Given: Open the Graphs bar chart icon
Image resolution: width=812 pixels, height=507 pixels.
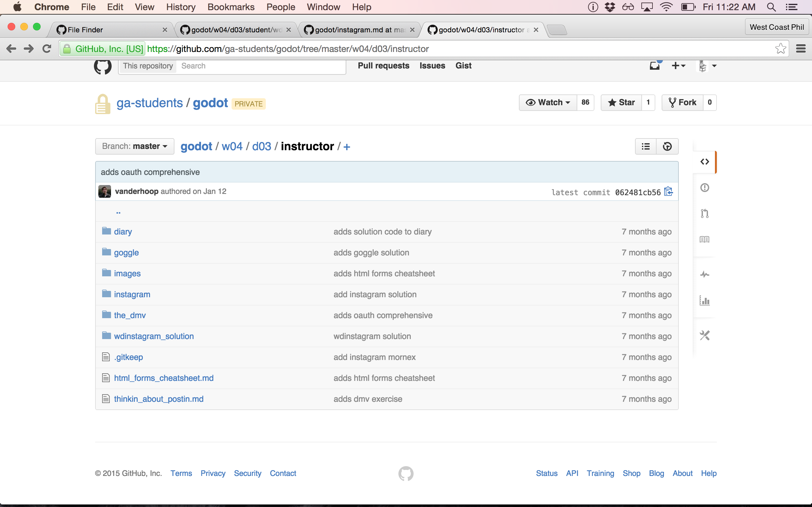Looking at the screenshot, I should (x=704, y=301).
